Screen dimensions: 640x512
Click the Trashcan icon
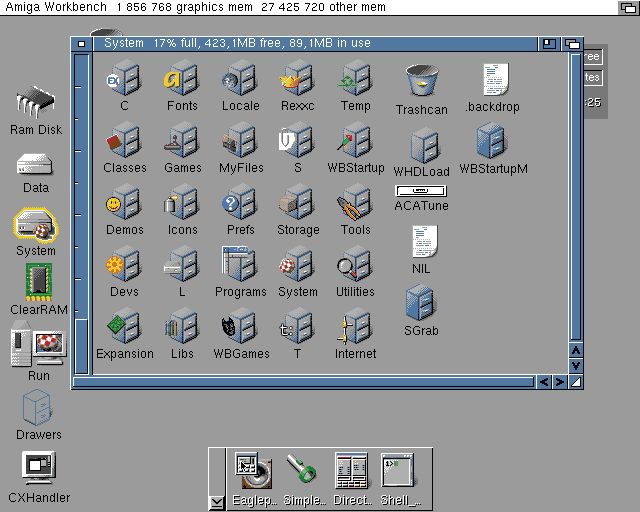[x=422, y=81]
